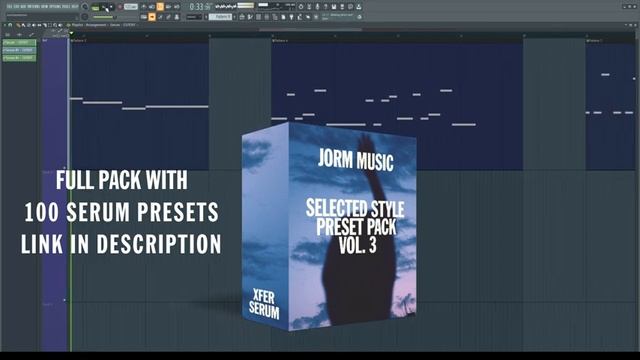Image resolution: width=640 pixels, height=360 pixels.
Task: Select the playlist Draw pencil tool
Action: tap(18, 25)
